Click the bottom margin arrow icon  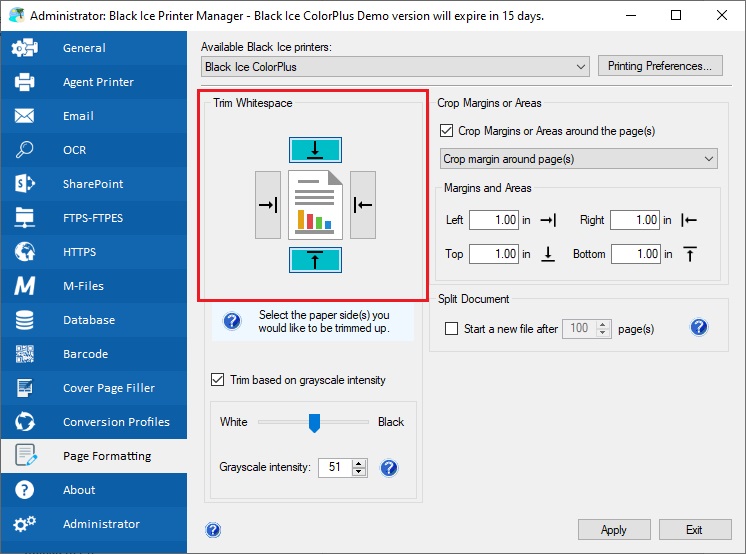[x=690, y=254]
